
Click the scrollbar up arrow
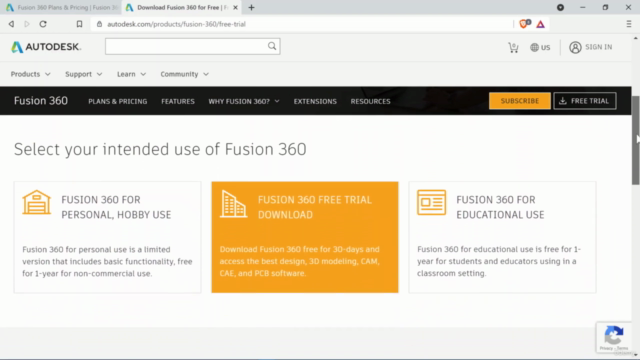point(636,38)
